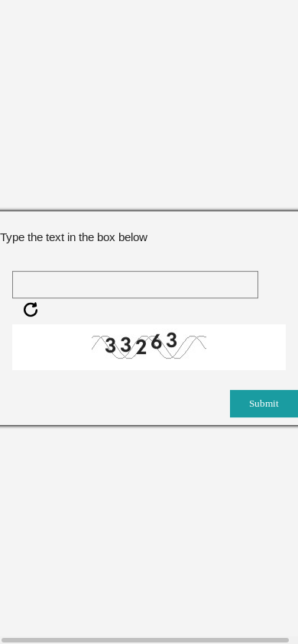This screenshot has width=298, height=644.
Task: Click the digit 6 in the captcha
Action: [156, 342]
